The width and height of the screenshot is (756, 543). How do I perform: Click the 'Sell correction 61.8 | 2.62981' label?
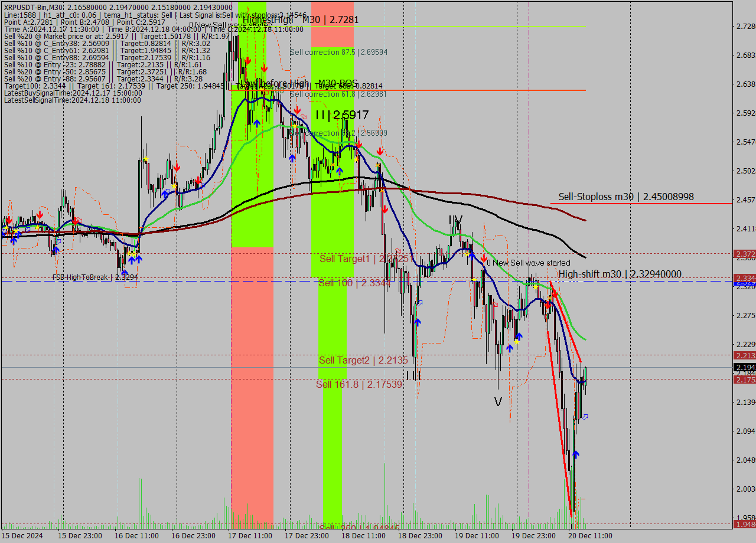[x=338, y=94]
